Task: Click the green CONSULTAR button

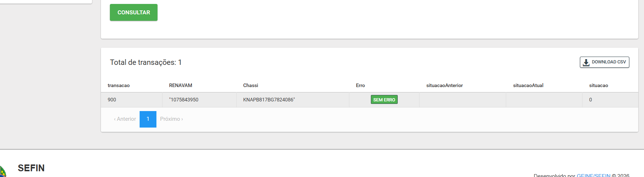Action: point(134,13)
